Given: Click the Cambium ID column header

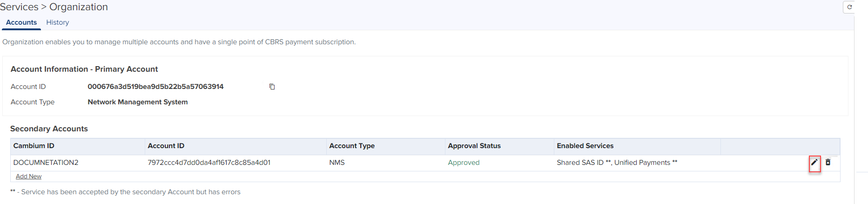Looking at the screenshot, I should [x=34, y=146].
